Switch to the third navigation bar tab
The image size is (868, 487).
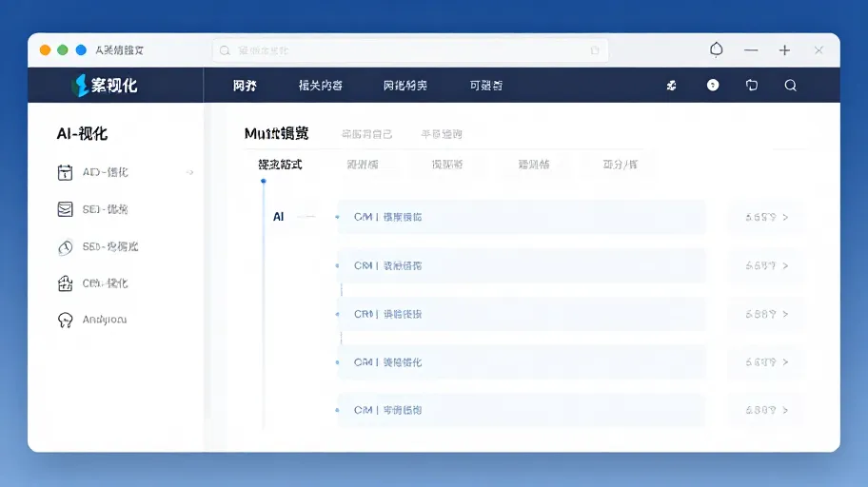[405, 86]
